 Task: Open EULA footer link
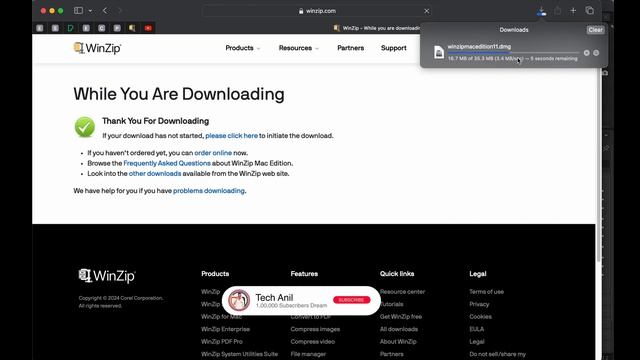(x=476, y=329)
